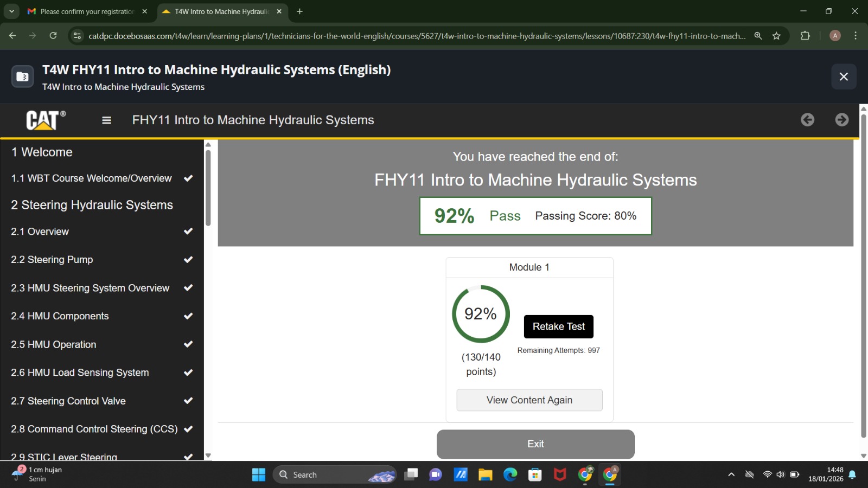Open the browser zoom indicator icon

point(758,36)
